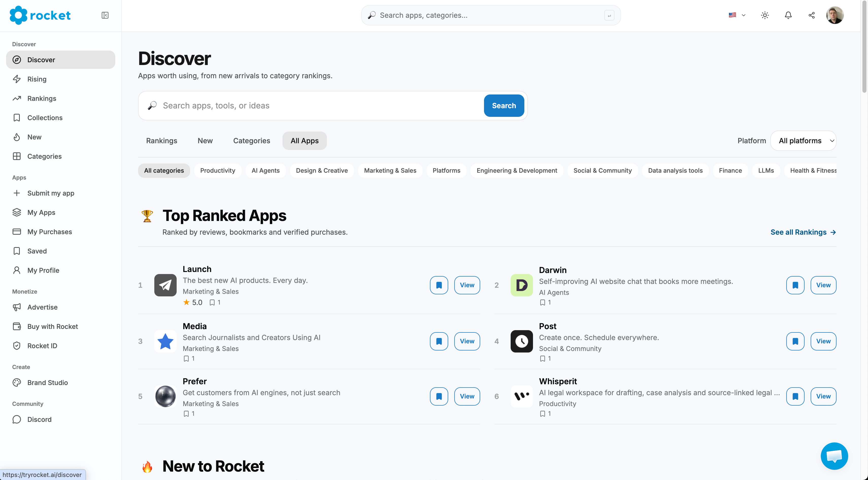Click the blue Search button
Viewport: 868px width, 480px height.
[x=504, y=105]
